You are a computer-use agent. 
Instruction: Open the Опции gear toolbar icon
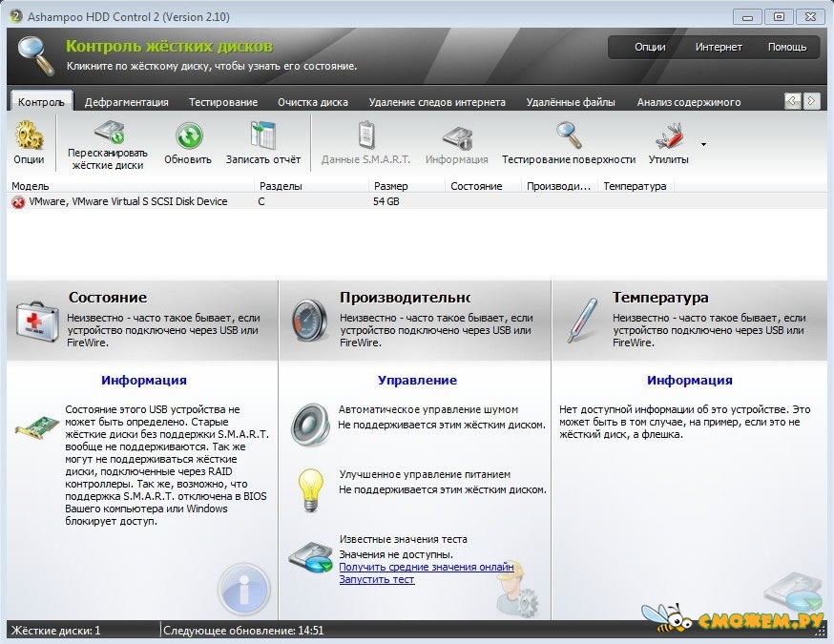29,135
